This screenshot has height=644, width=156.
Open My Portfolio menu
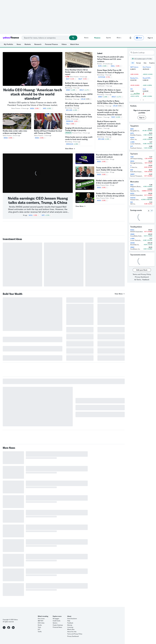pyautogui.click(x=8, y=44)
